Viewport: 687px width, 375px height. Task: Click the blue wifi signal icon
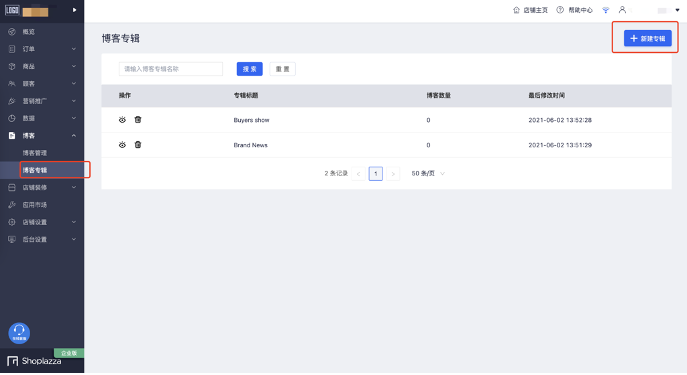(x=606, y=10)
